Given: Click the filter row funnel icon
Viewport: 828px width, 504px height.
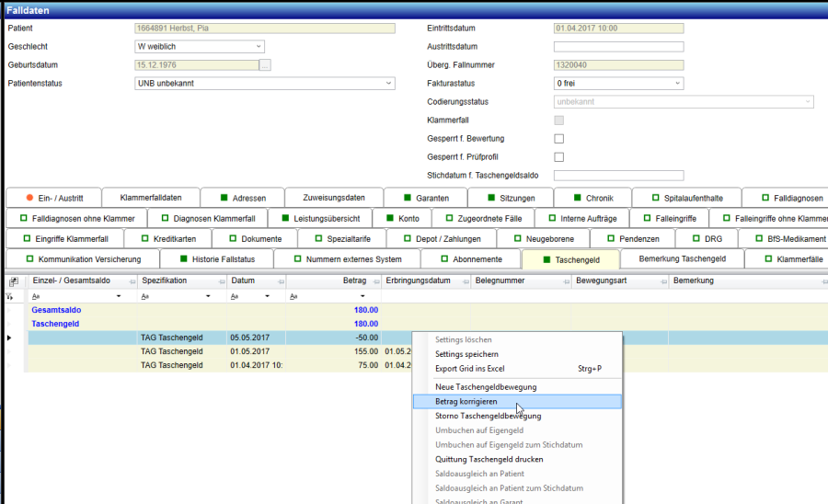Looking at the screenshot, I should [x=10, y=297].
